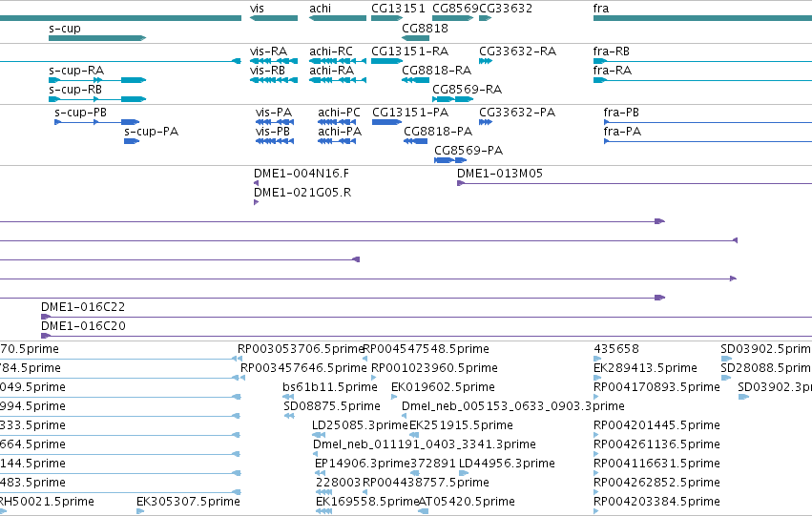Select the achi gene bar
Viewport: 812px width, 516px height.
(x=338, y=18)
